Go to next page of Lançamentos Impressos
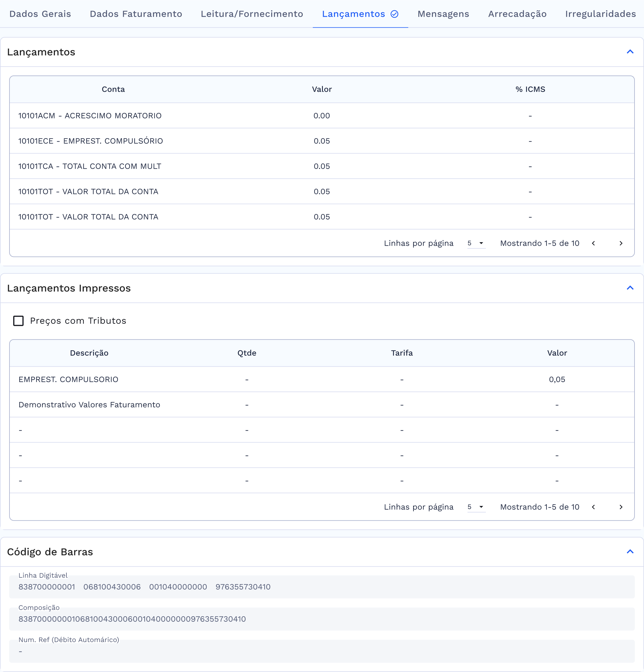The height and width of the screenshot is (672, 644). (x=621, y=507)
